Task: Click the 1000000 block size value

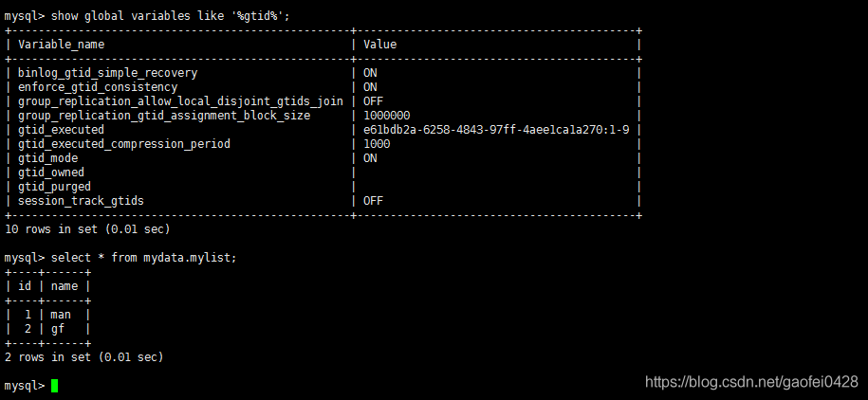Action: coord(386,116)
